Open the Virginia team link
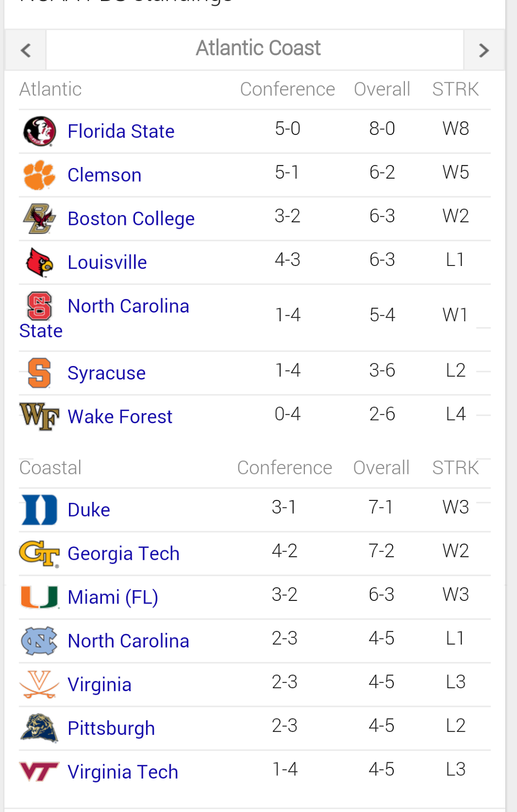The width and height of the screenshot is (517, 812). 99,685
